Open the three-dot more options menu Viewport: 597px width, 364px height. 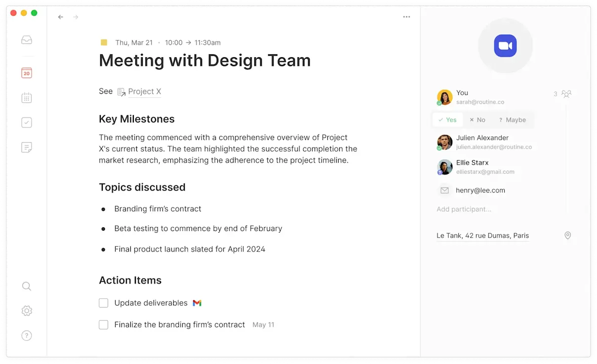pos(406,17)
